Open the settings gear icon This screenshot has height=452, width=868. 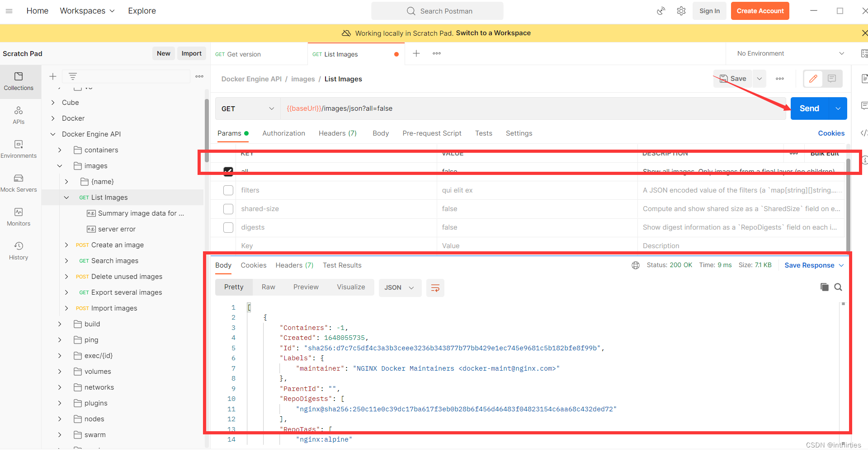pyautogui.click(x=681, y=11)
